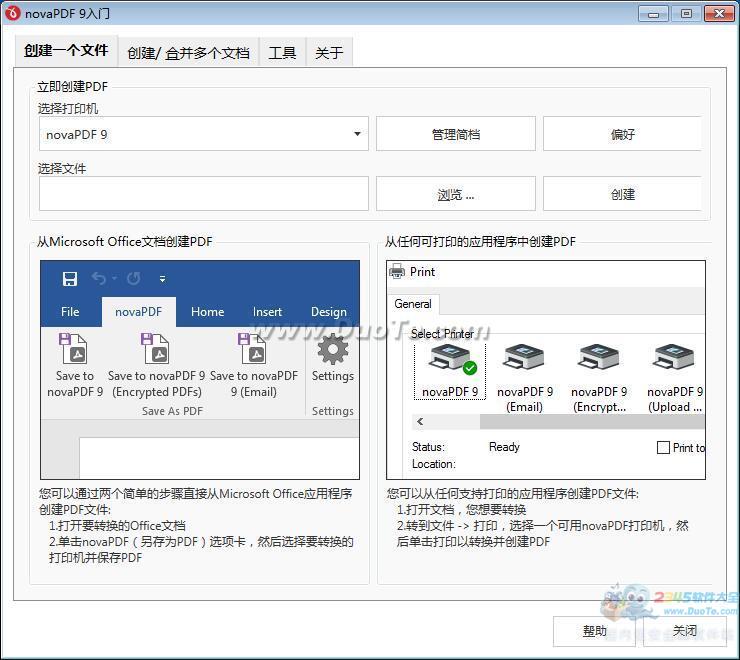Click the novaPDF ribbon tab

(x=139, y=312)
